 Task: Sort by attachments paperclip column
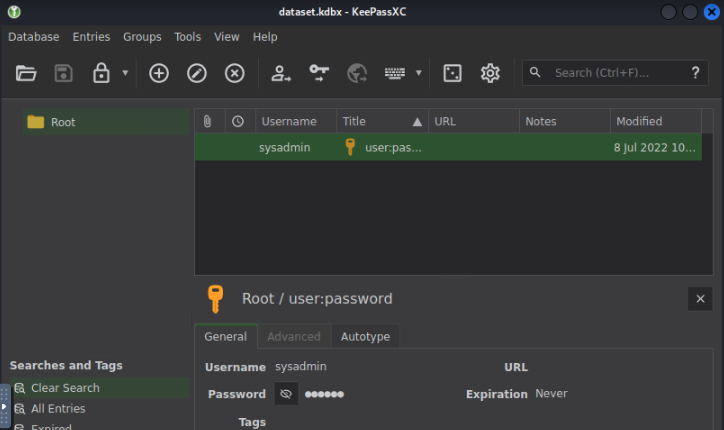pos(210,121)
